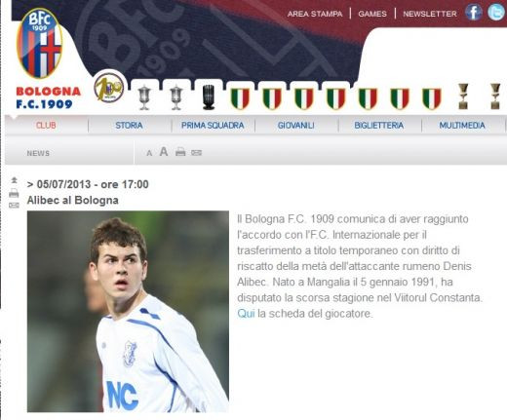This screenshot has width=507, height=420.
Task: Open the Bologna Facebook page icon
Action: [x=474, y=13]
